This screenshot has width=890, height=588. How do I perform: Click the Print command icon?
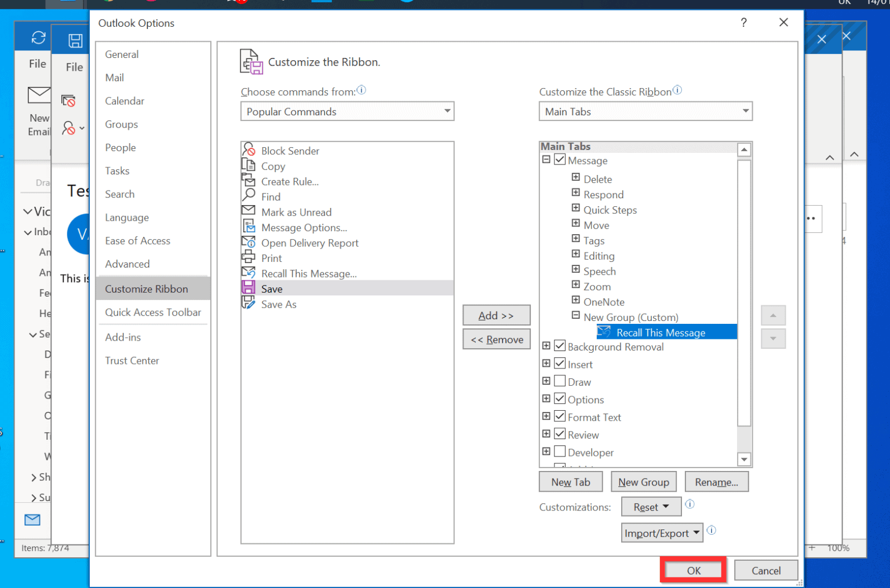click(x=249, y=258)
